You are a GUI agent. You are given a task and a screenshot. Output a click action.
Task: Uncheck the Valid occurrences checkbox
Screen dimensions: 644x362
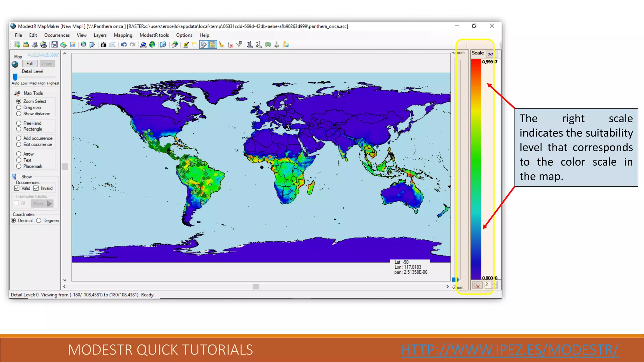pyautogui.click(x=17, y=188)
